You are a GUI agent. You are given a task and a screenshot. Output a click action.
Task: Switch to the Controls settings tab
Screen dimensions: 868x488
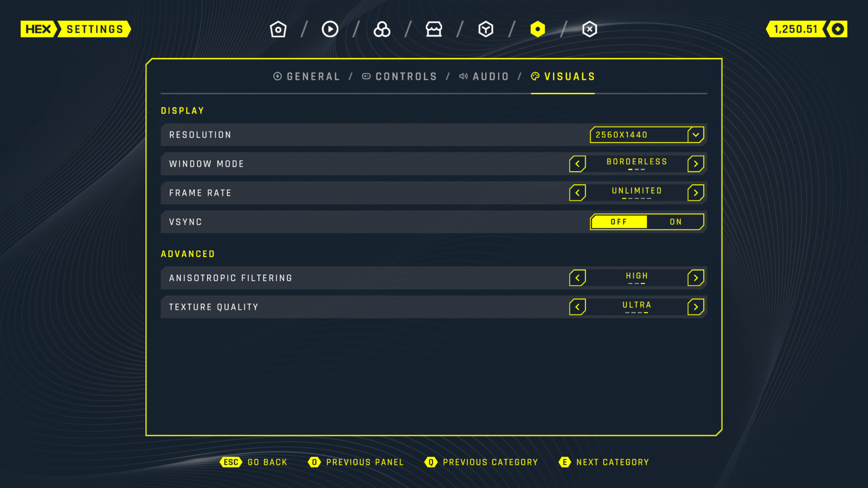[399, 77]
